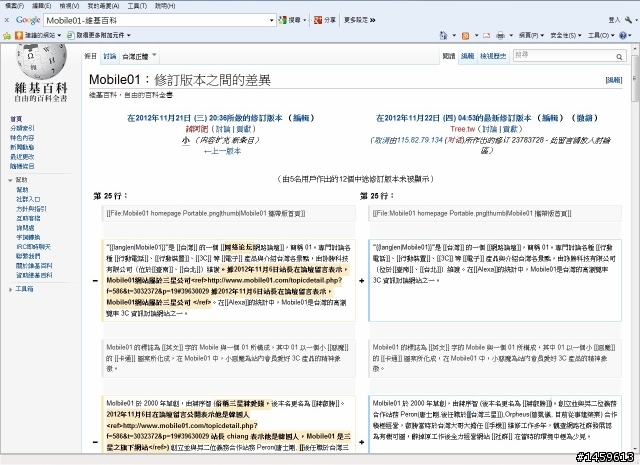
Task: Open the home icon dropdown arrow
Action: [x=454, y=36]
